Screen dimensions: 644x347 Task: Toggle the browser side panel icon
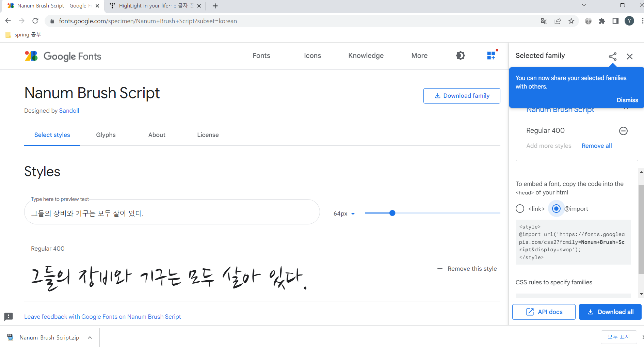click(x=615, y=21)
